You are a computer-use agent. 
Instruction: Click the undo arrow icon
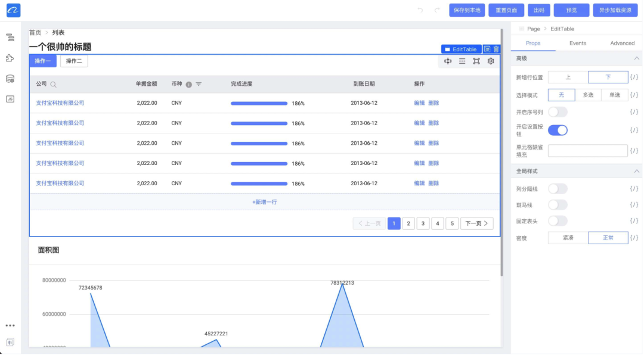click(x=420, y=10)
